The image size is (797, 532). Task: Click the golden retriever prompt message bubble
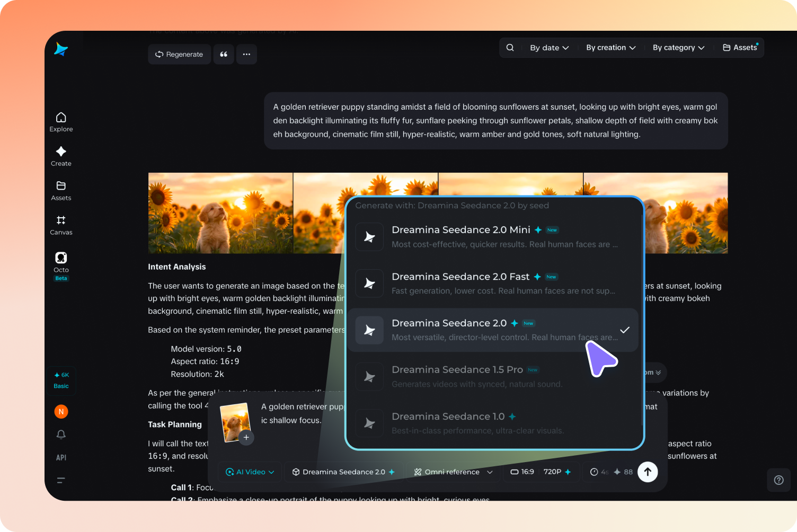click(496, 121)
